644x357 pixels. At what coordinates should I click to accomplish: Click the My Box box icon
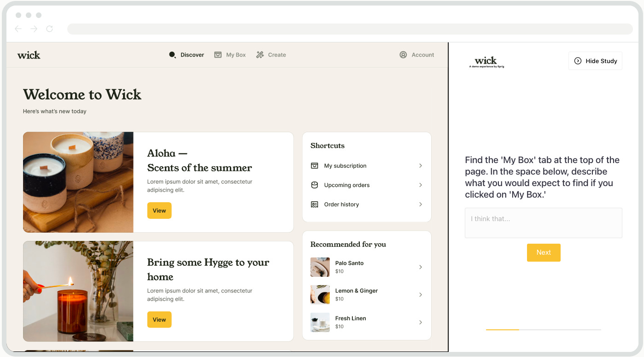pyautogui.click(x=218, y=55)
